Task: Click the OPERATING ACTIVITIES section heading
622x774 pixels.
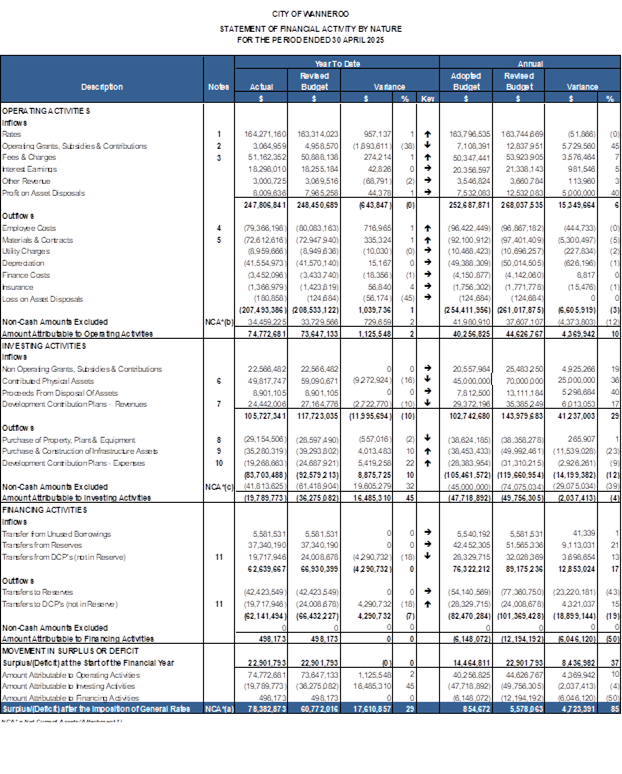Action: pos(47,108)
